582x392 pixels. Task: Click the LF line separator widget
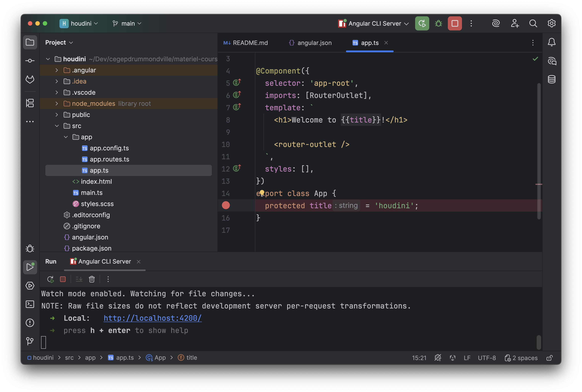467,358
